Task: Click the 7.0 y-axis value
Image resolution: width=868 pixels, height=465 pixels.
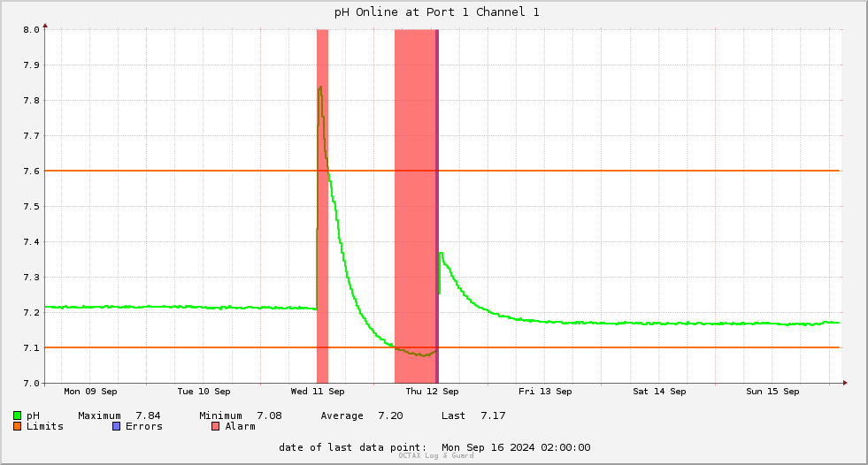Action: 32,384
